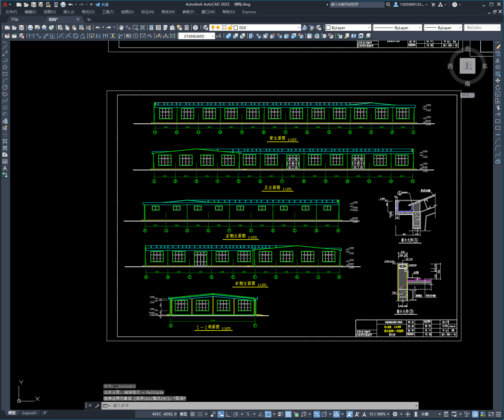Toggle polar tracking in status bar
Image resolution: width=504 pixels, height=420 pixels.
coord(236,414)
